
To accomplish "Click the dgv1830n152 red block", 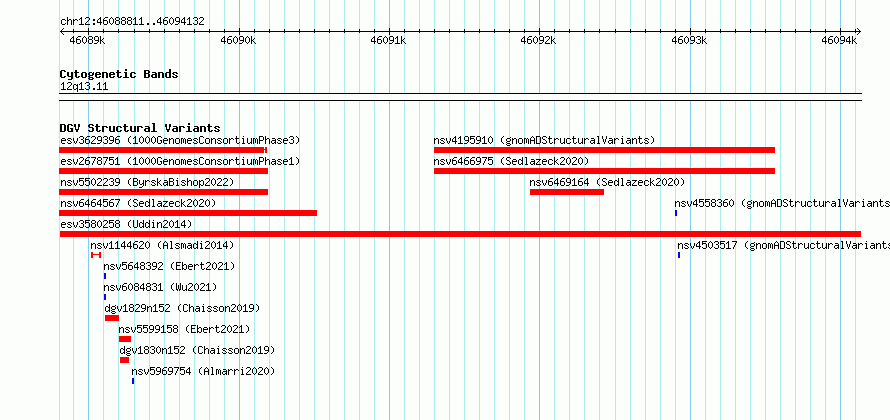I will point(124,360).
